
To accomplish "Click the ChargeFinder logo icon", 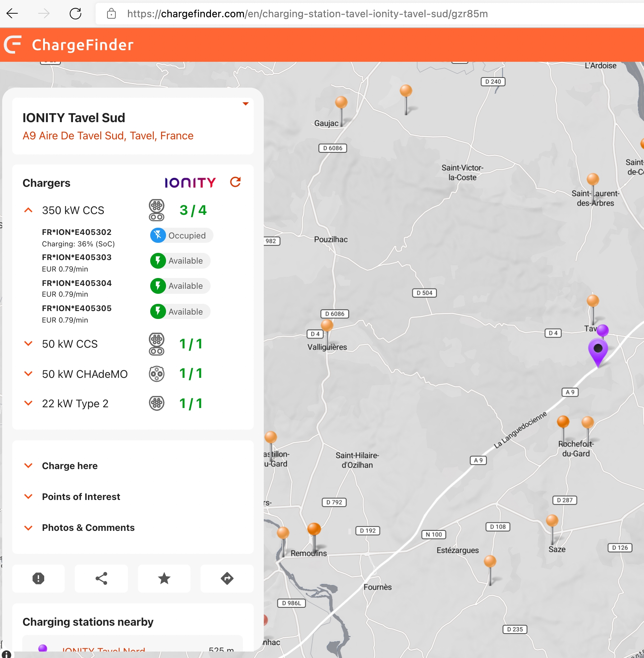I will coord(13,45).
